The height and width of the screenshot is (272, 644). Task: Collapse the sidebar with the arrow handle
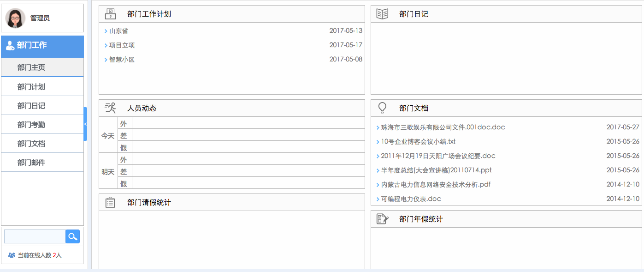(x=85, y=124)
